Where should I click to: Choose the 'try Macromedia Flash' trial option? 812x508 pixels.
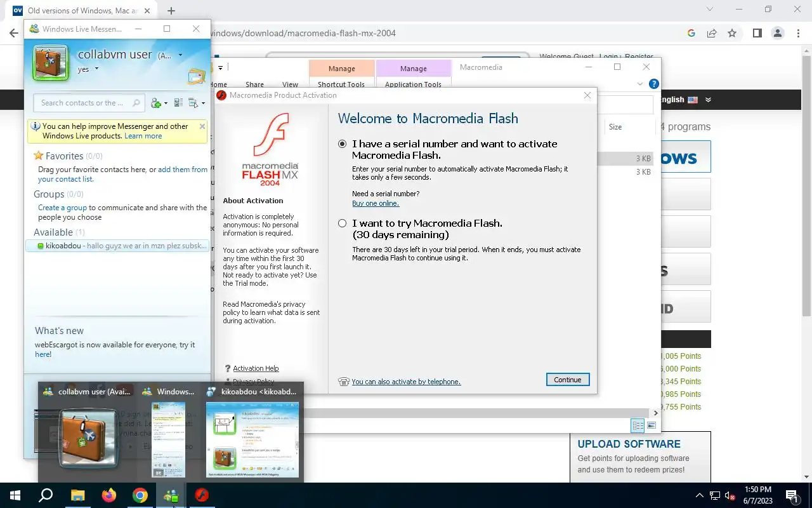[343, 224]
